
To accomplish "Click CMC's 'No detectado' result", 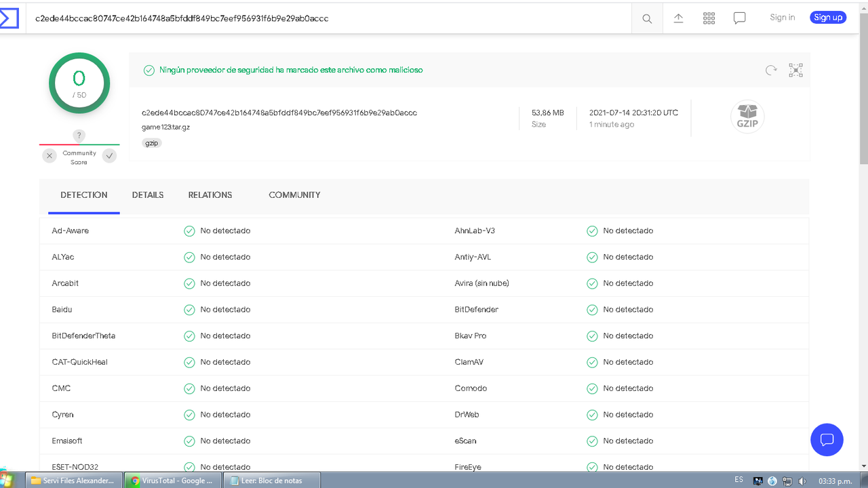I will 225,388.
